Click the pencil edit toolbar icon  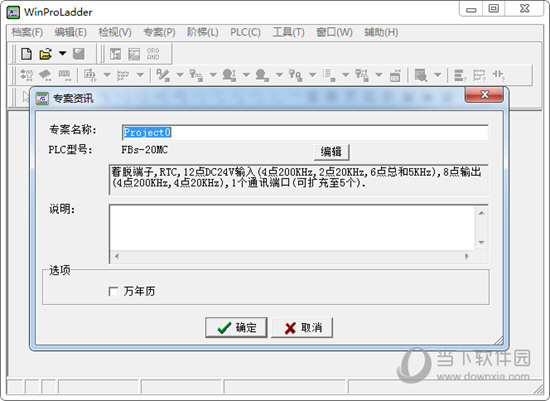click(163, 75)
